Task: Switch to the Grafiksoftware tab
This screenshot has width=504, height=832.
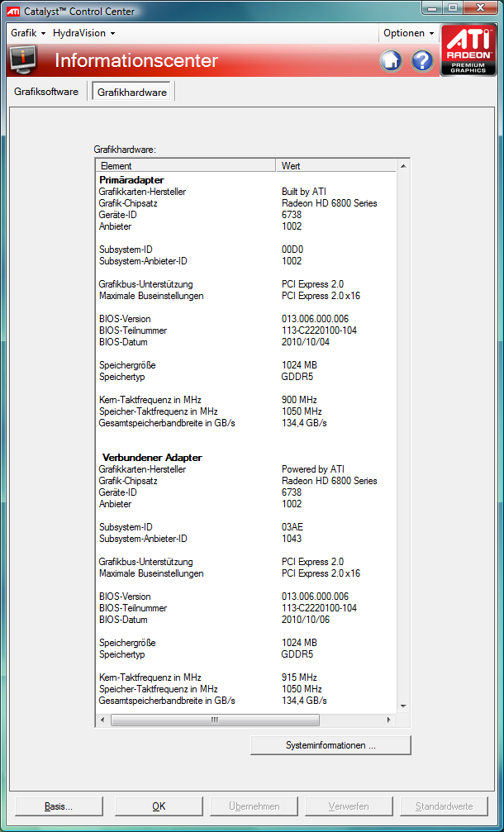Action: pos(46,91)
